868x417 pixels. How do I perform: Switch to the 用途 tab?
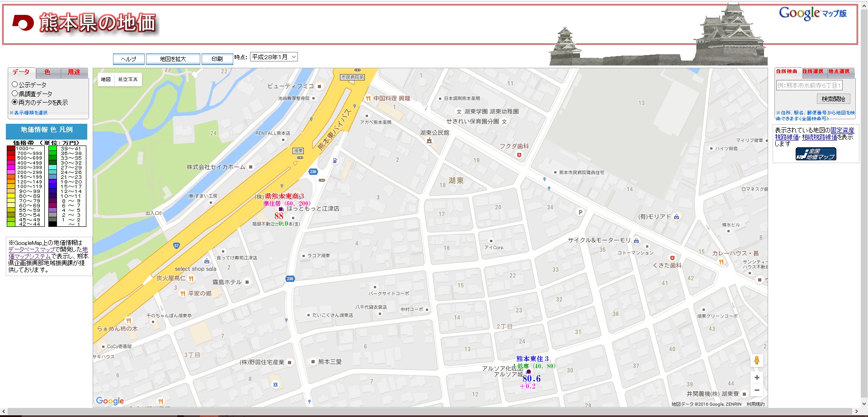pos(74,72)
